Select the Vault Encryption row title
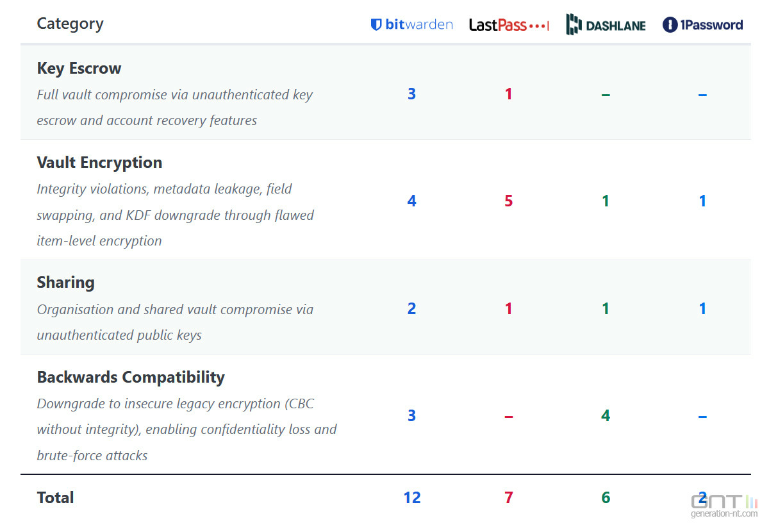769x532 pixels. tap(99, 162)
